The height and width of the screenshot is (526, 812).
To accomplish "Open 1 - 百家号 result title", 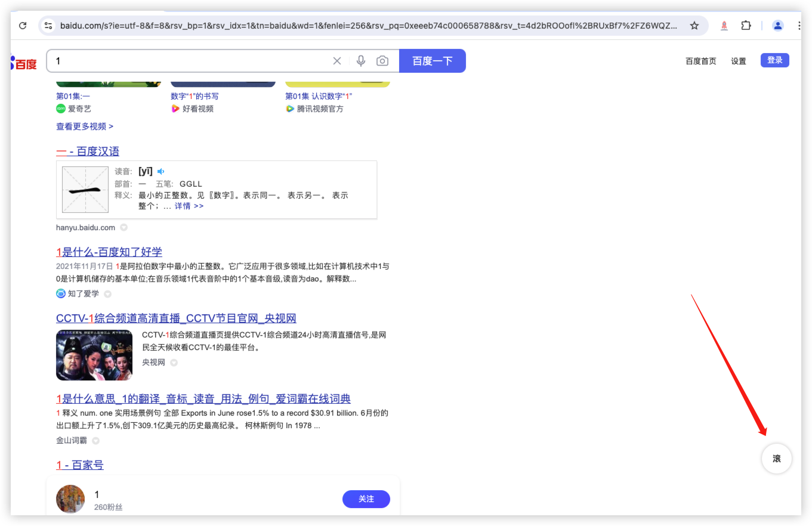I will pyautogui.click(x=80, y=465).
